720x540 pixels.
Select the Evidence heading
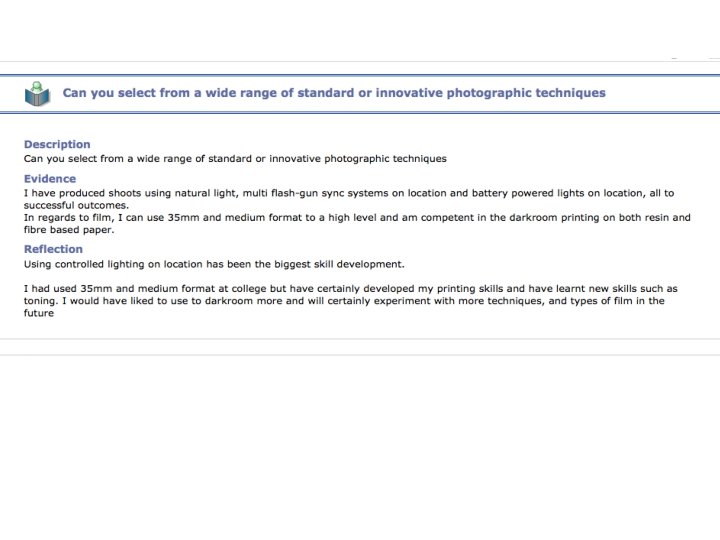50,179
